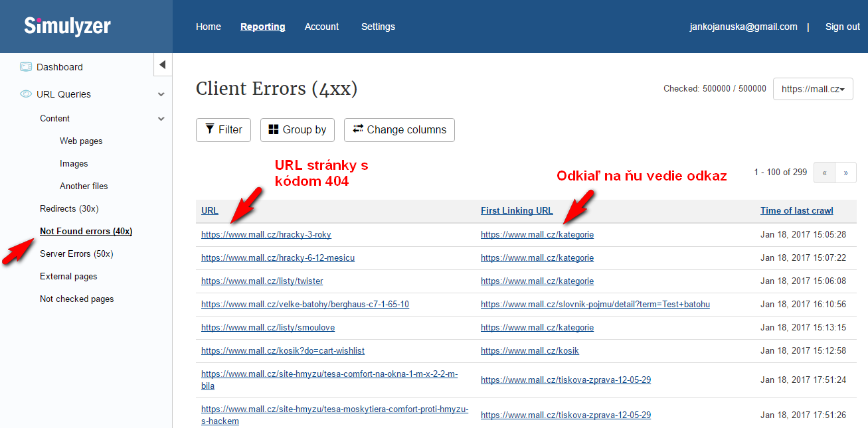This screenshot has width=868, height=428.
Task: Collapse the Content subsection chevron
Action: pyautogui.click(x=161, y=119)
